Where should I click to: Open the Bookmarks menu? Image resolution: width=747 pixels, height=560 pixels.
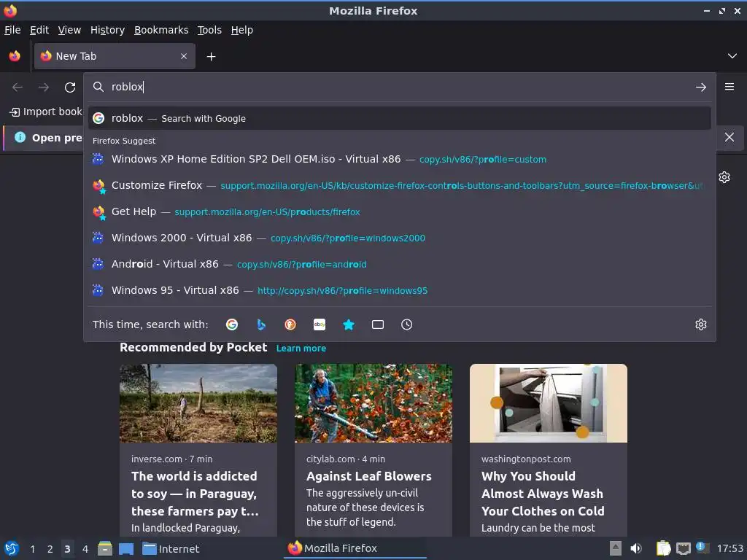[x=161, y=30]
